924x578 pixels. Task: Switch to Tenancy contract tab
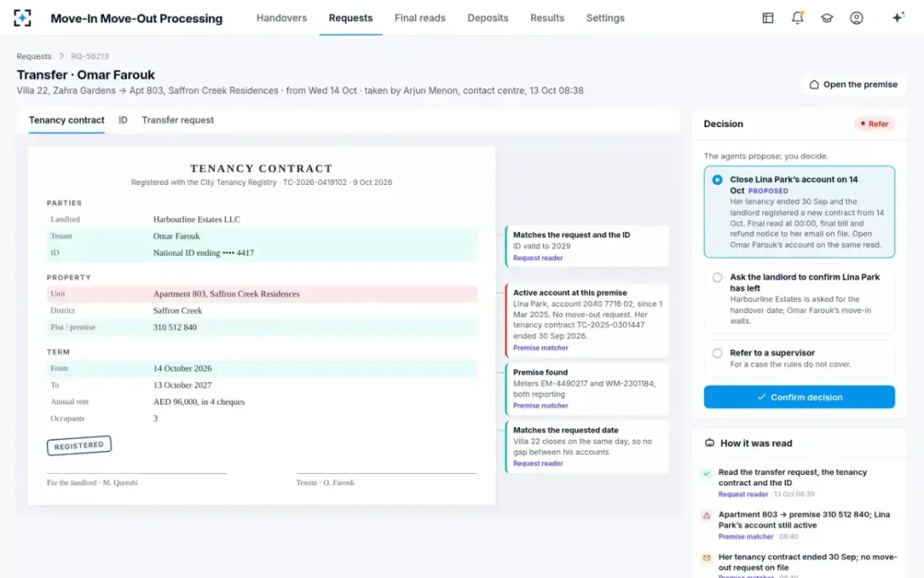pyautogui.click(x=66, y=120)
